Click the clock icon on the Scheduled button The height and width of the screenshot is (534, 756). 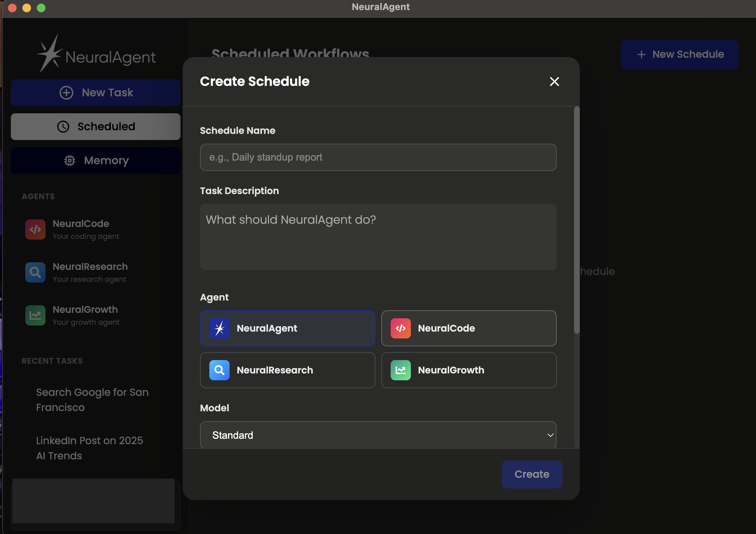tap(63, 126)
